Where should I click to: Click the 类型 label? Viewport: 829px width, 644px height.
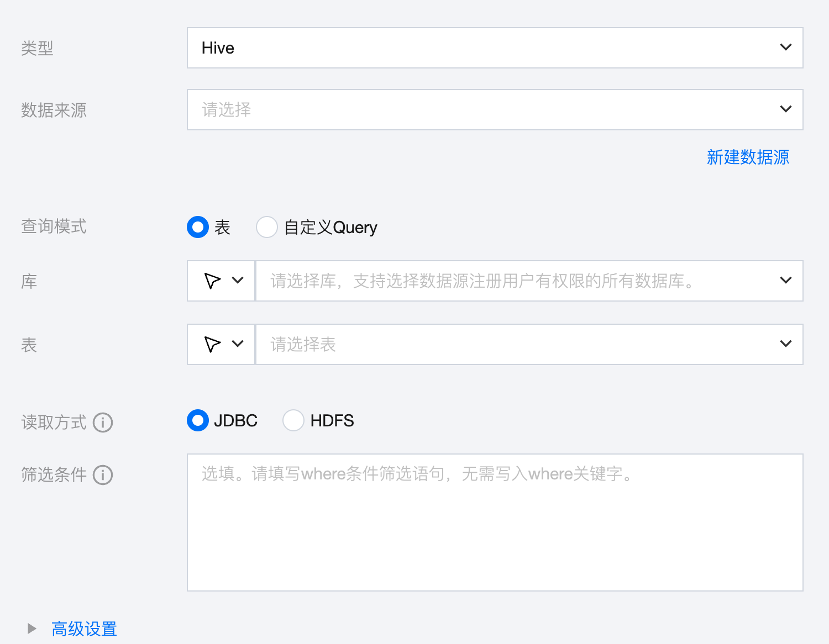[37, 49]
